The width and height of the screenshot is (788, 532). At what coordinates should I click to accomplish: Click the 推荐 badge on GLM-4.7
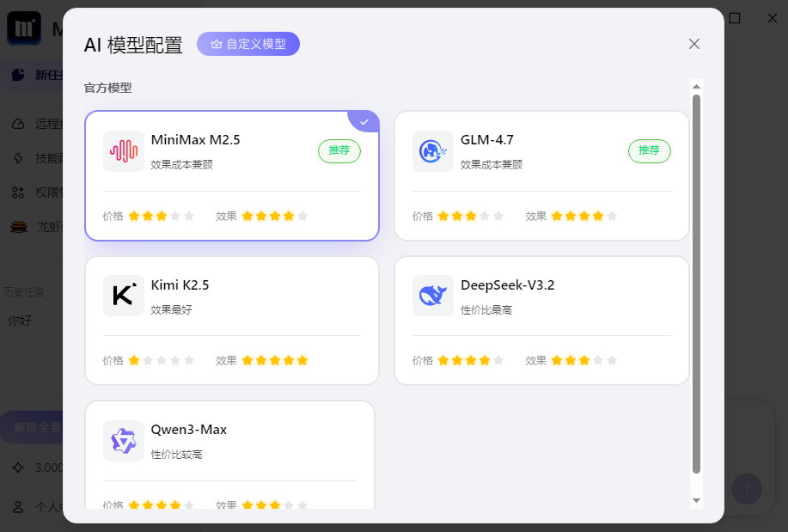tap(650, 151)
